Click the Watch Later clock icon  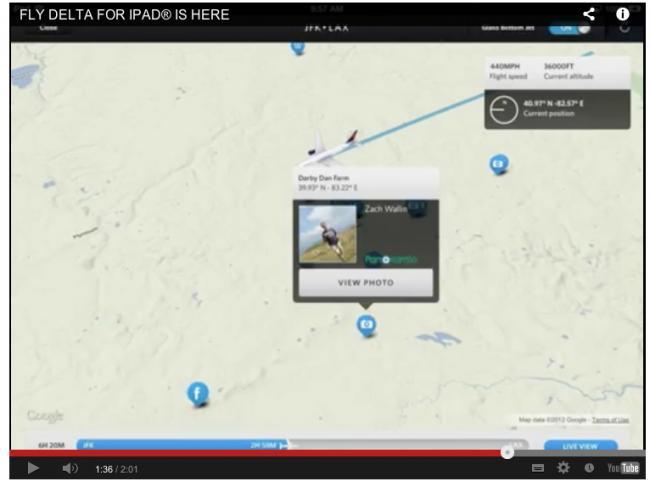(x=589, y=468)
